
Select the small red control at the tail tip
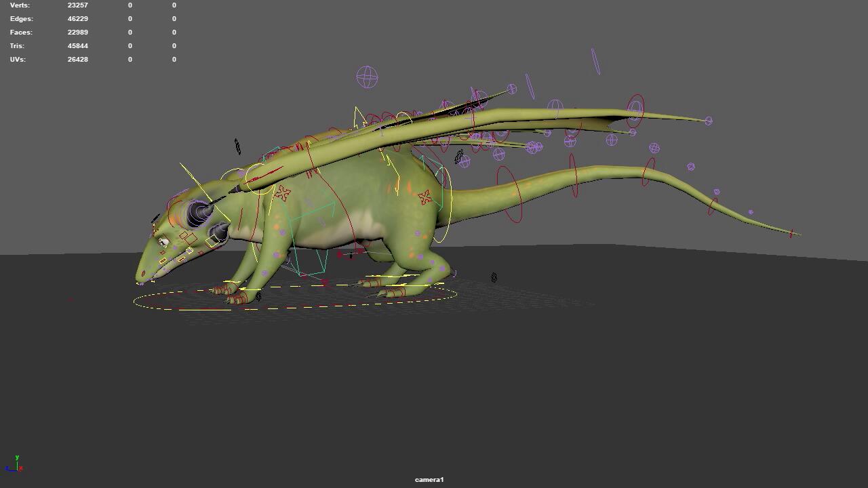791,234
